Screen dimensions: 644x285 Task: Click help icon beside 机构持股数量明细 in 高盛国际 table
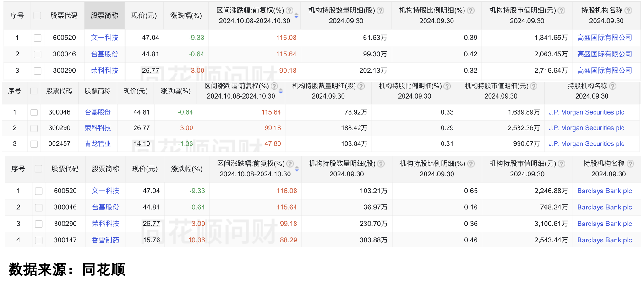[x=381, y=11]
